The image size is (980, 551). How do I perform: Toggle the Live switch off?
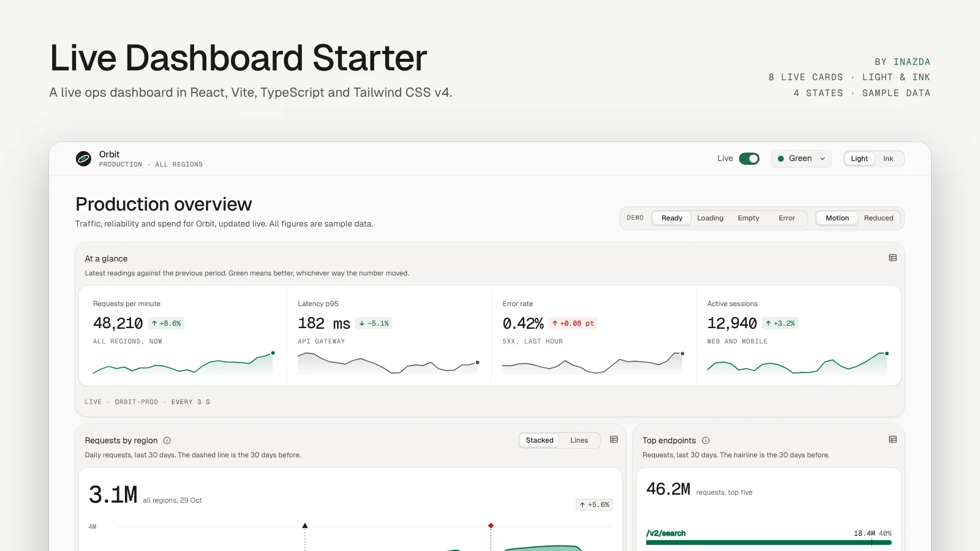coord(749,159)
